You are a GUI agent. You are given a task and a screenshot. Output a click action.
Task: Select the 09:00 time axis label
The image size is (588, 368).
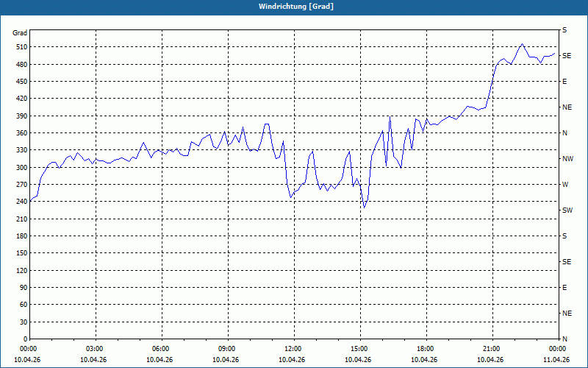[x=226, y=349]
